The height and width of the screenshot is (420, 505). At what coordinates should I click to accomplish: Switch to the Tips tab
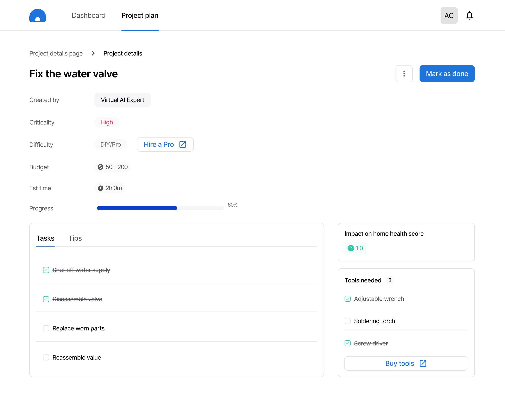pos(75,238)
